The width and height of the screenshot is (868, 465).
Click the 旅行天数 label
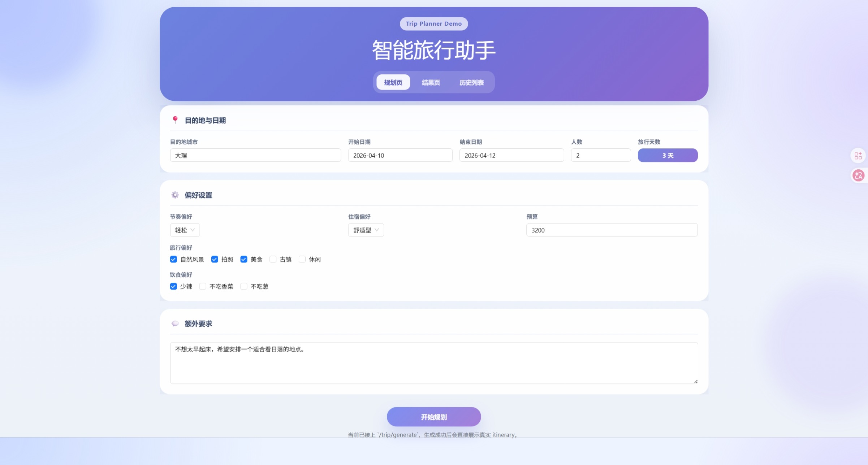649,142
